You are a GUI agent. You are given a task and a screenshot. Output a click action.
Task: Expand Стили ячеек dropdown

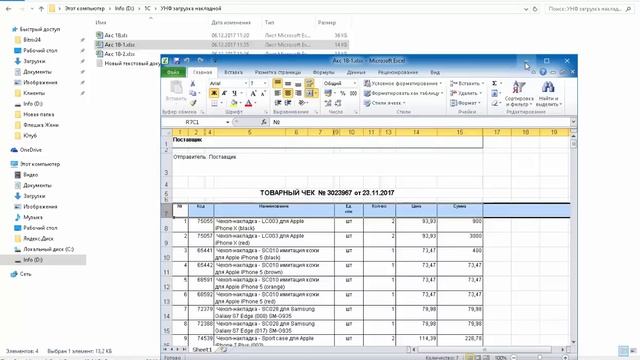point(384,103)
